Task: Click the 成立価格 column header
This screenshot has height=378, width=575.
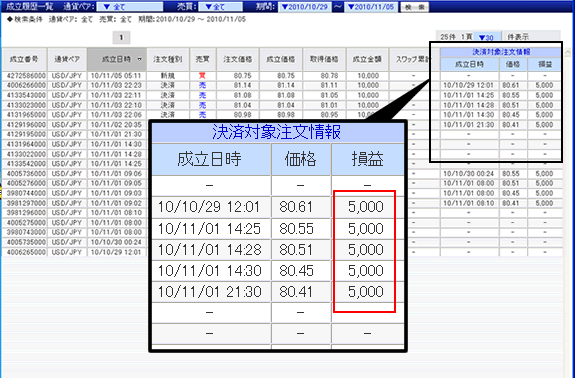Action: (x=281, y=59)
